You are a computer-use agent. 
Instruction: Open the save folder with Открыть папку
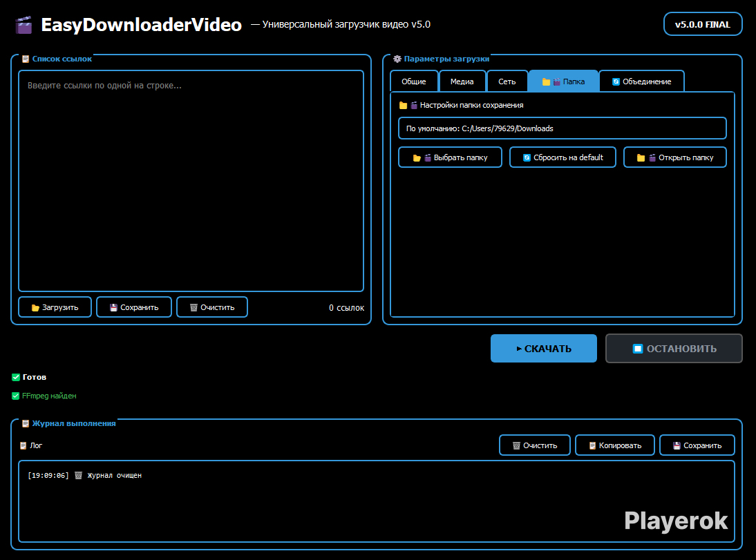(x=675, y=157)
